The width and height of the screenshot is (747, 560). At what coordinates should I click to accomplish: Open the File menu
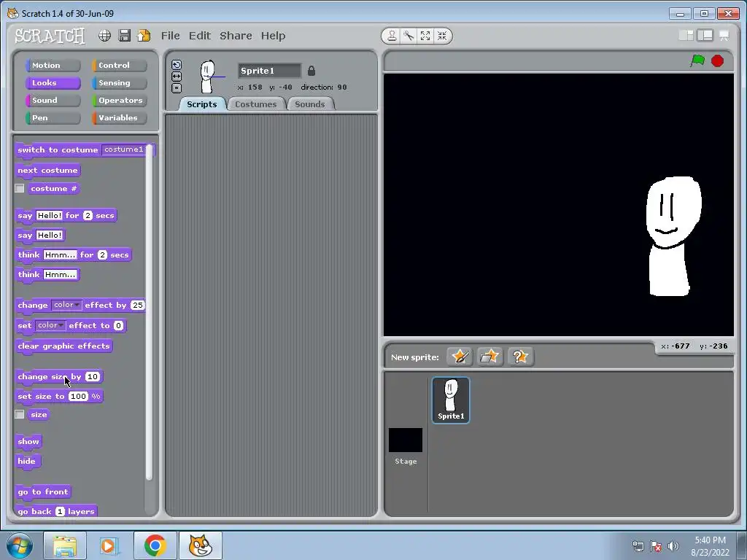tap(170, 36)
